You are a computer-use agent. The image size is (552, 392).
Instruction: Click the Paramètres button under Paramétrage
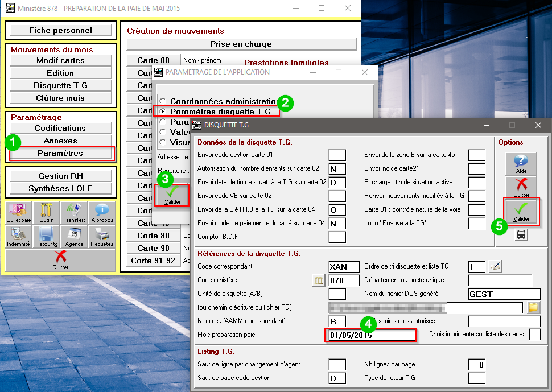pyautogui.click(x=60, y=153)
